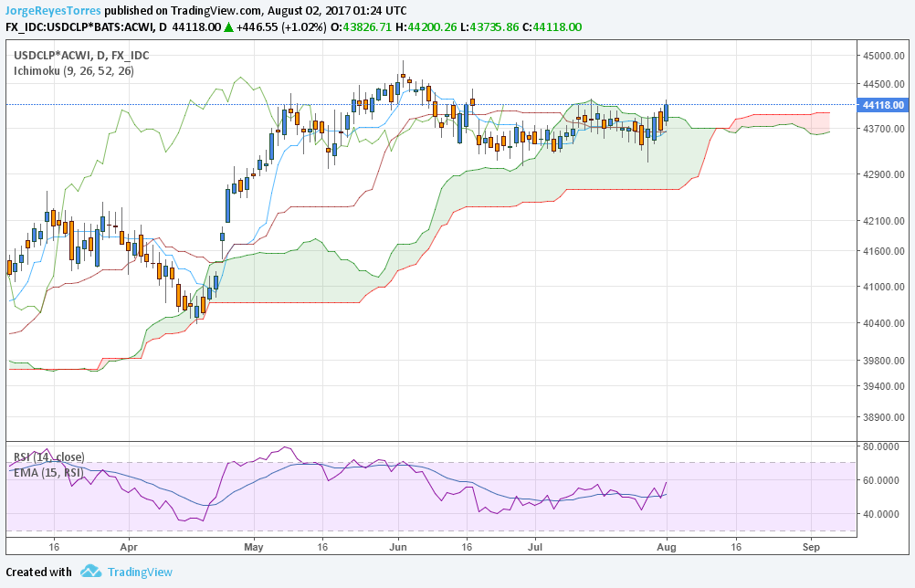
Task: Click the 40400.00 price axis label
Action: [x=883, y=323]
